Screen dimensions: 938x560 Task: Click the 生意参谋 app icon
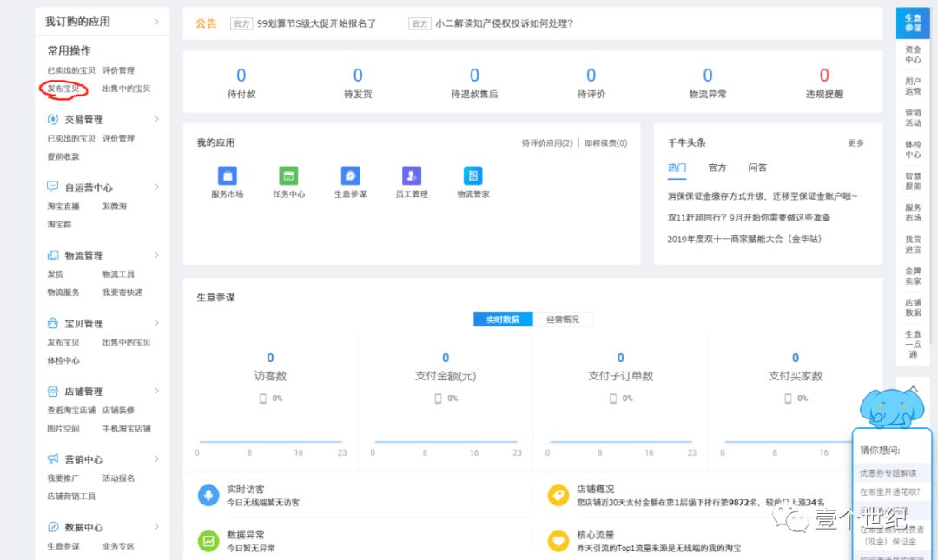pos(350,176)
